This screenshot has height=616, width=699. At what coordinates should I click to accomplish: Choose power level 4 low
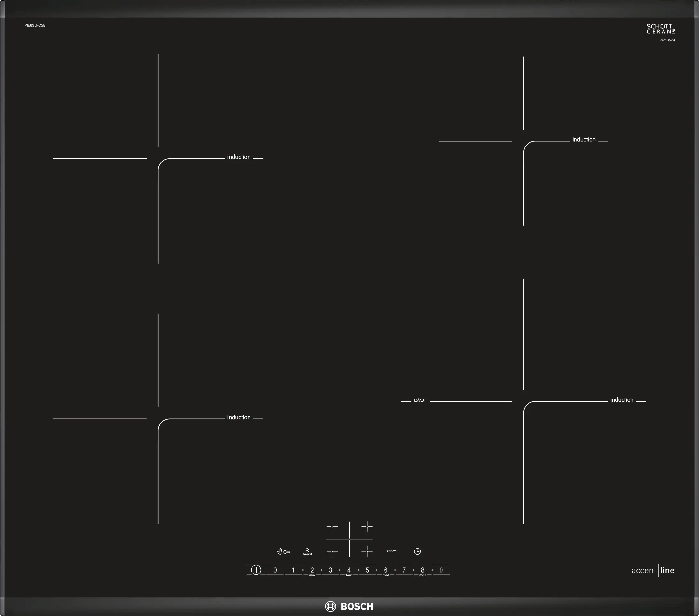(x=349, y=570)
